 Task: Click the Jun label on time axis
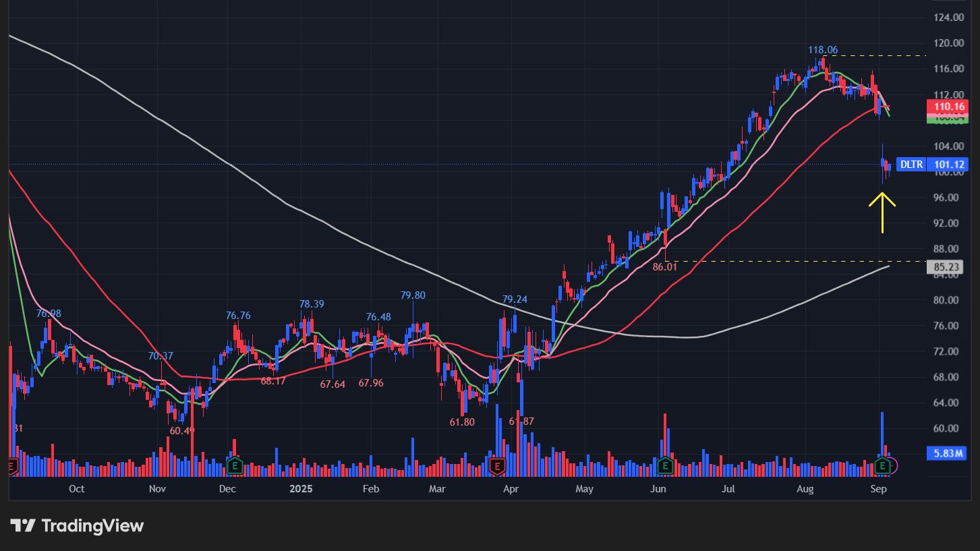[658, 488]
